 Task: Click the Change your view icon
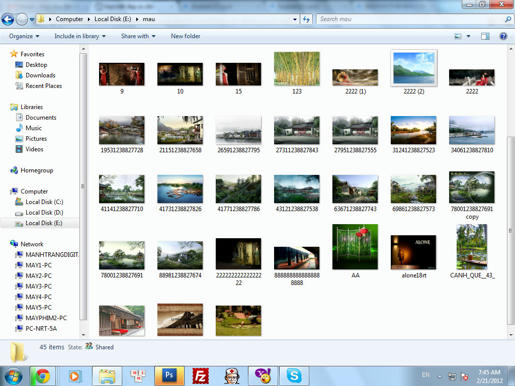pyautogui.click(x=458, y=36)
